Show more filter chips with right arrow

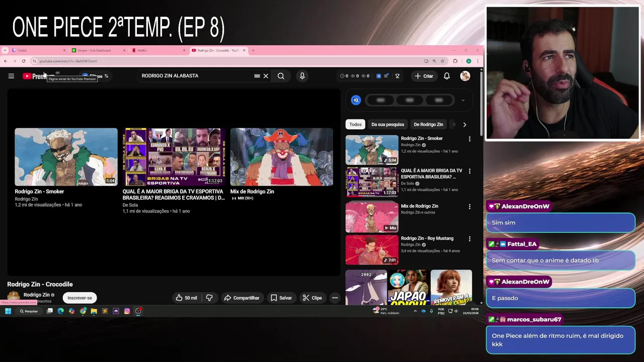[x=464, y=124]
